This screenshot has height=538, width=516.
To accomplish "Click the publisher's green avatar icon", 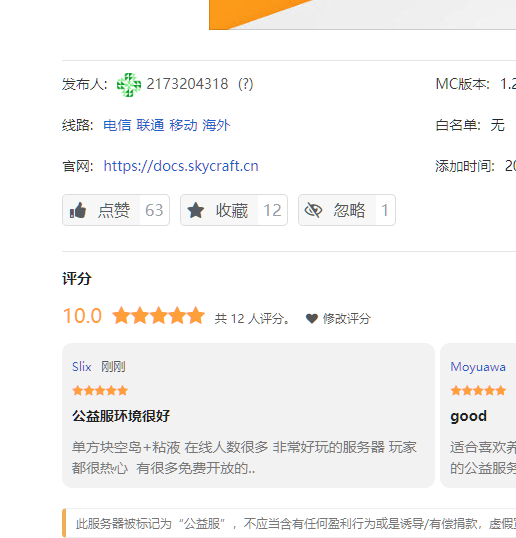I will pos(129,84).
